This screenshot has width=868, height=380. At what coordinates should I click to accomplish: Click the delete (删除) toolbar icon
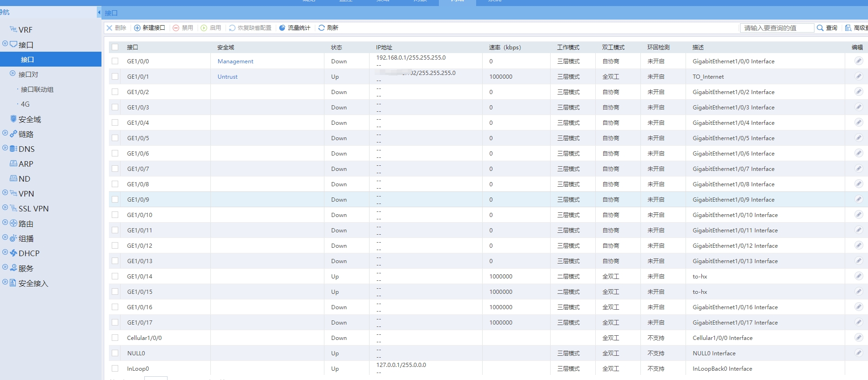109,28
